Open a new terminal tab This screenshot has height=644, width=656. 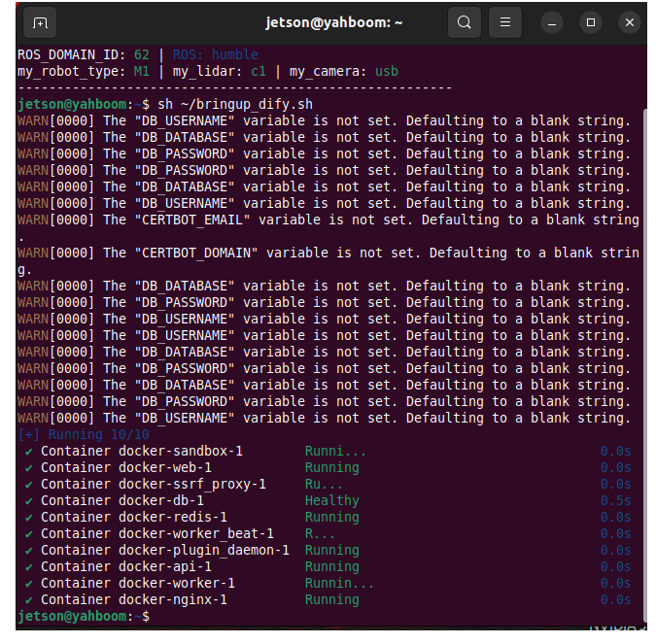[40, 22]
